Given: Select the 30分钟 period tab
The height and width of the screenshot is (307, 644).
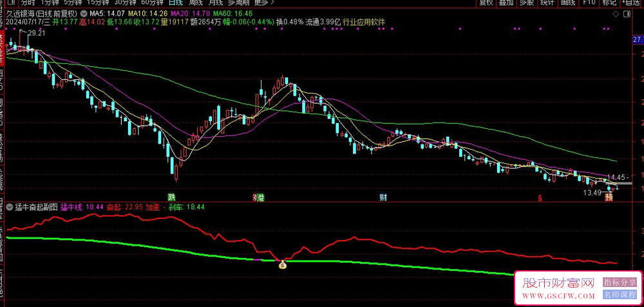Looking at the screenshot, I should (x=124, y=2).
